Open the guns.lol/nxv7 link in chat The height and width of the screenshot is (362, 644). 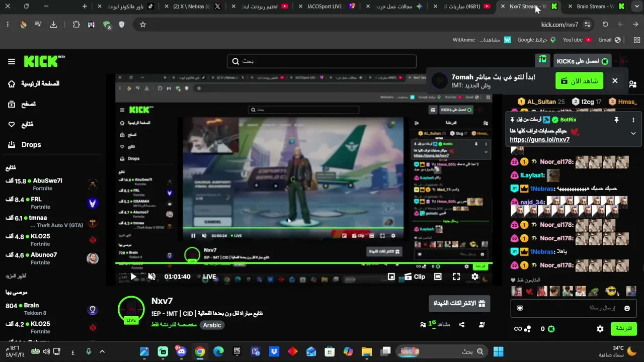(539, 140)
